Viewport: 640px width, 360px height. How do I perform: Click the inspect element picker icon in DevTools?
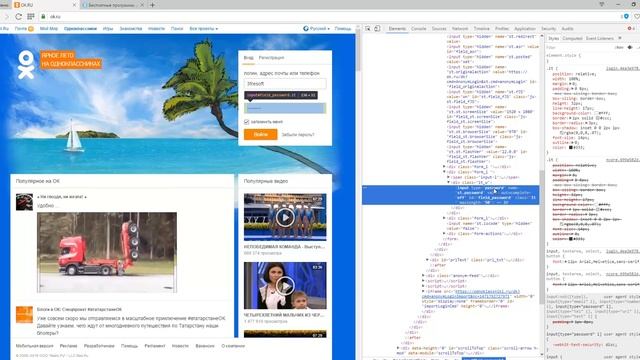pos(367,29)
